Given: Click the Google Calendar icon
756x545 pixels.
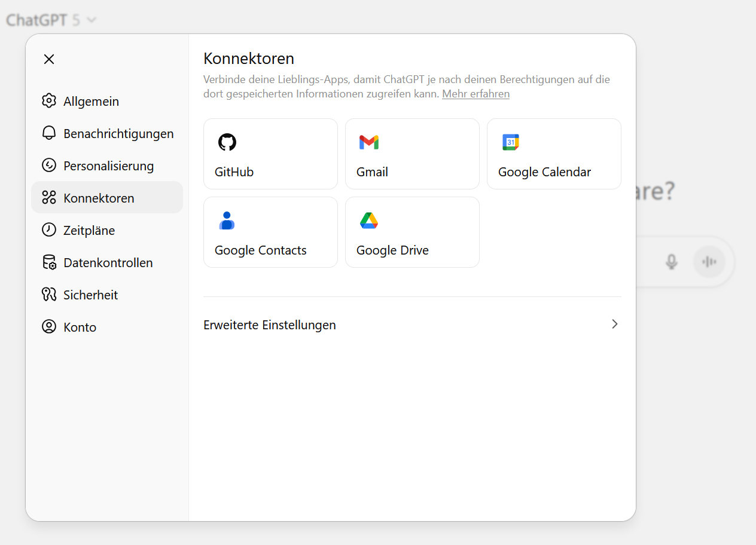Looking at the screenshot, I should (x=510, y=142).
